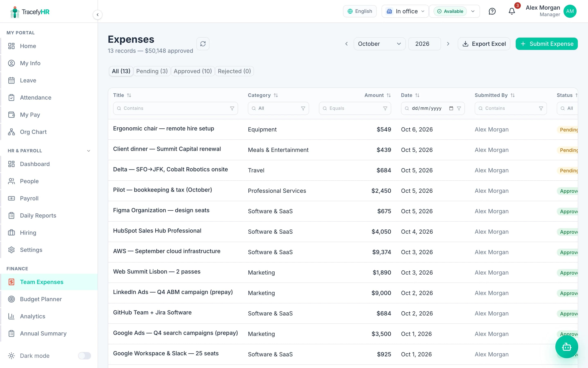Click the Amount Equals filter field
Viewport: 588px width, 368px height.
[355, 108]
